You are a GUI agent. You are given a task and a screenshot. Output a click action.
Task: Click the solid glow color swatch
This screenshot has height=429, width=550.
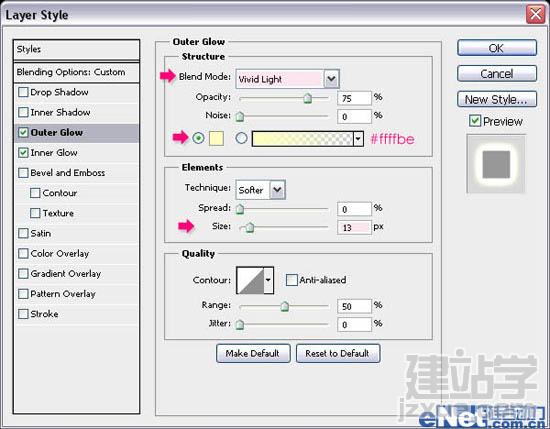tap(216, 139)
